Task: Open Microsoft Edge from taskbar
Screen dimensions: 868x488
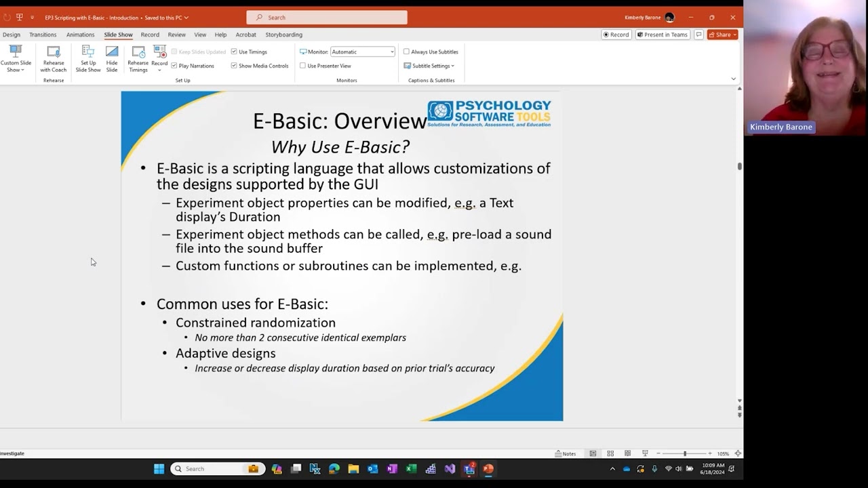Action: coord(334,468)
